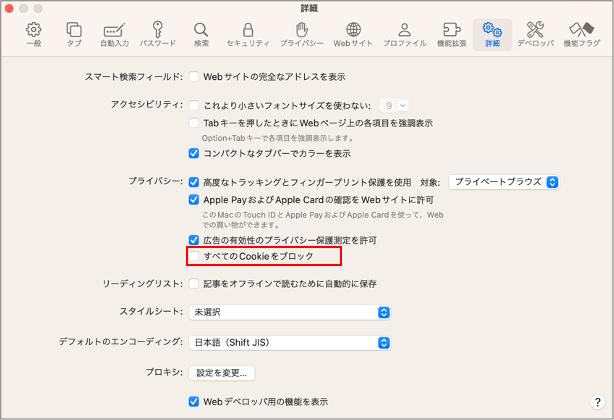Open the 一般 (General) settings pane
Image resolution: width=614 pixels, height=420 pixels.
[33, 34]
